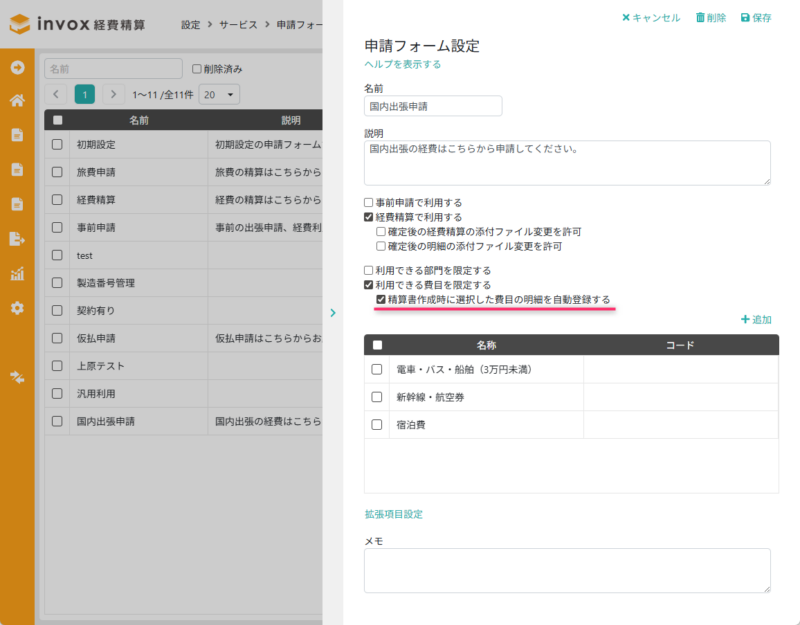Click the teal chevron between panels

333,313
